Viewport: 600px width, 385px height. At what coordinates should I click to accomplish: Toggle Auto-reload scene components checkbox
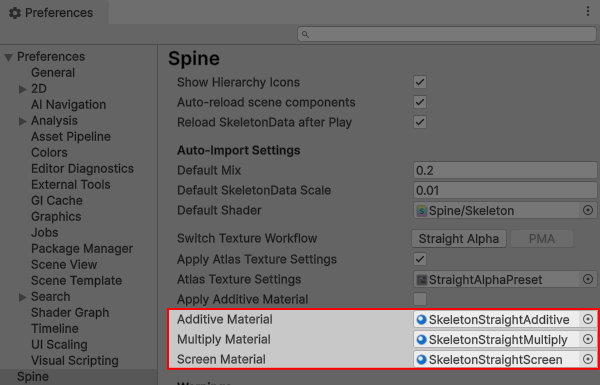click(420, 102)
